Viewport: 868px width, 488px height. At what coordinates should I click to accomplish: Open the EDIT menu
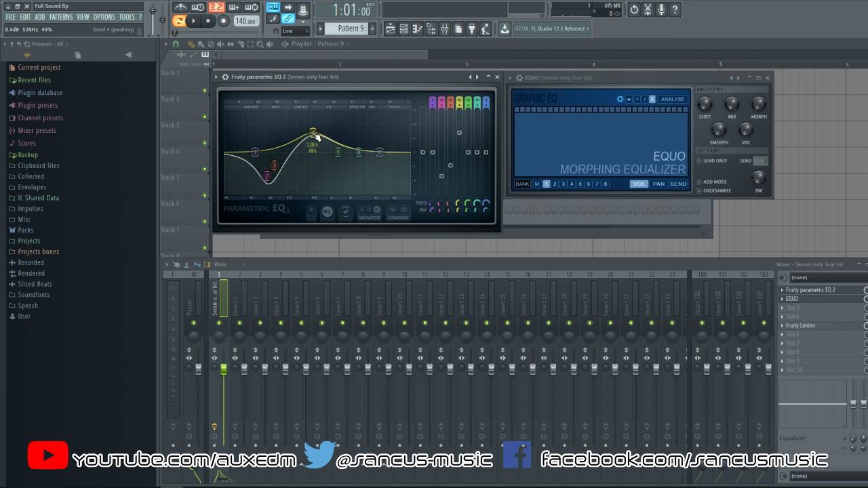coord(25,17)
